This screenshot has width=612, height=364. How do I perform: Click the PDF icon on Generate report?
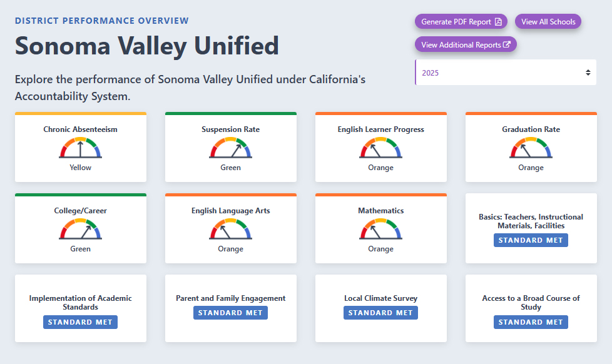point(498,22)
